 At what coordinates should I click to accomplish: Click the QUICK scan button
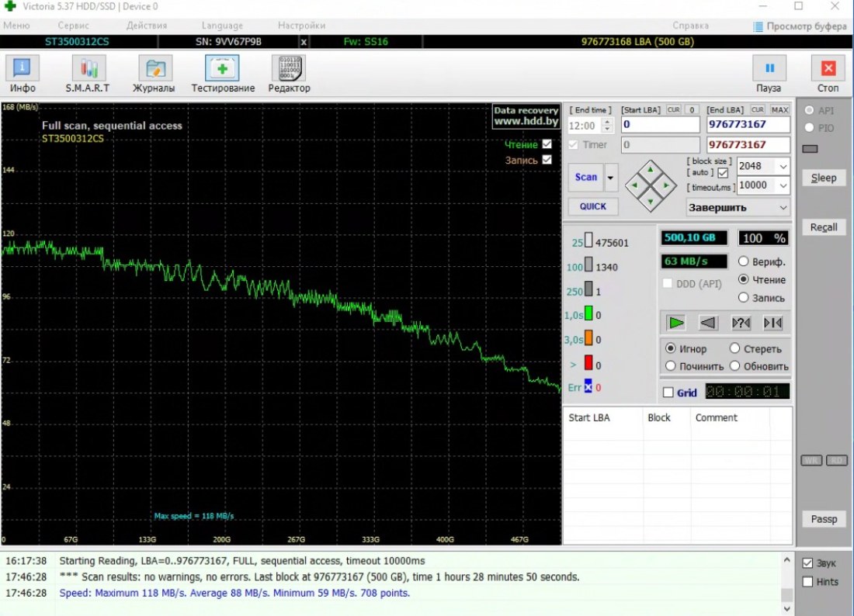pos(593,206)
